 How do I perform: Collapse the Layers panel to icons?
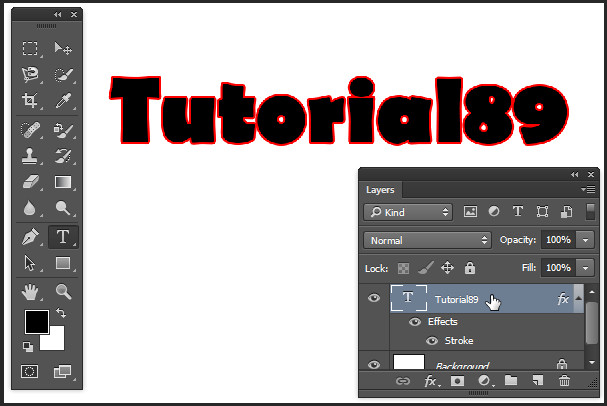pyautogui.click(x=575, y=175)
